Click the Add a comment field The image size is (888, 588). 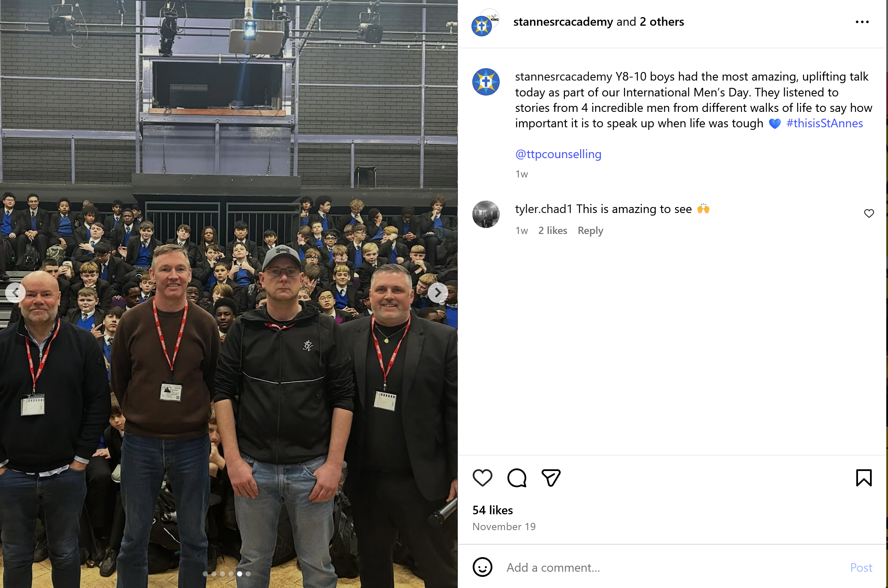(x=673, y=567)
